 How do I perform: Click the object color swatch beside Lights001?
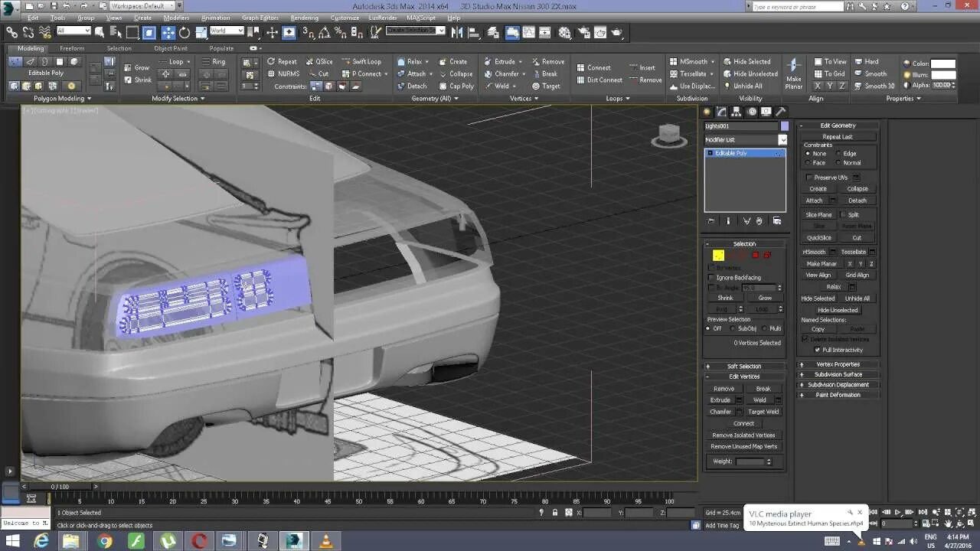pos(786,125)
